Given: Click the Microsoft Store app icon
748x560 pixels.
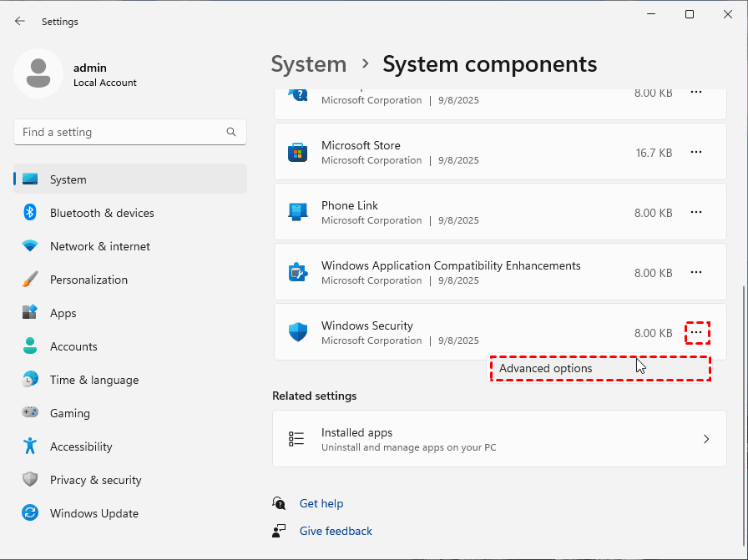Looking at the screenshot, I should pyautogui.click(x=298, y=152).
